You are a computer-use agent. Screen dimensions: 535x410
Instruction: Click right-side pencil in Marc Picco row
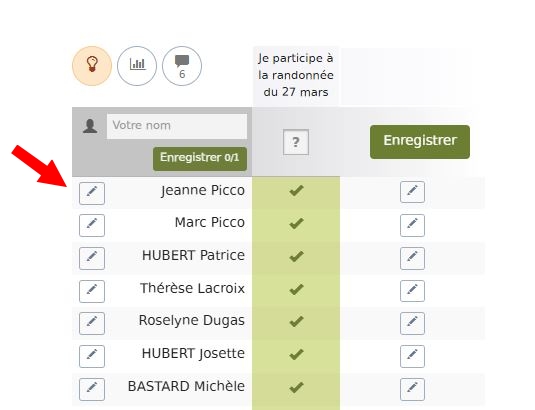pos(412,225)
